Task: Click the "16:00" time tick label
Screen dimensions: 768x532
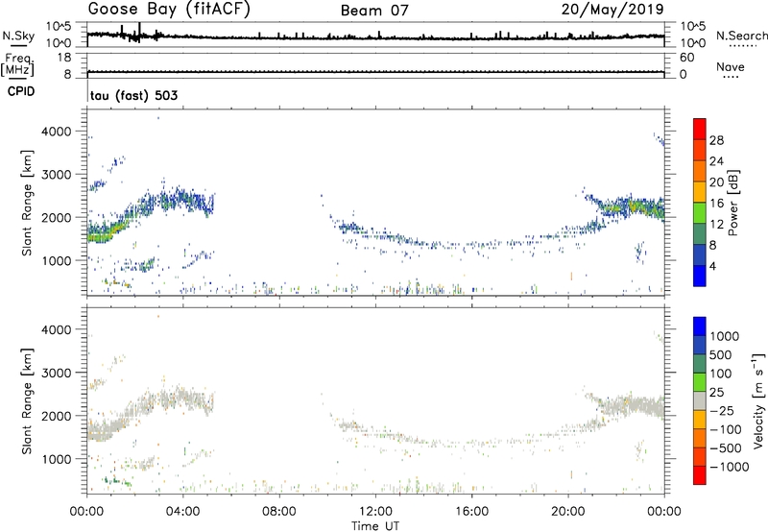Action: (471, 512)
